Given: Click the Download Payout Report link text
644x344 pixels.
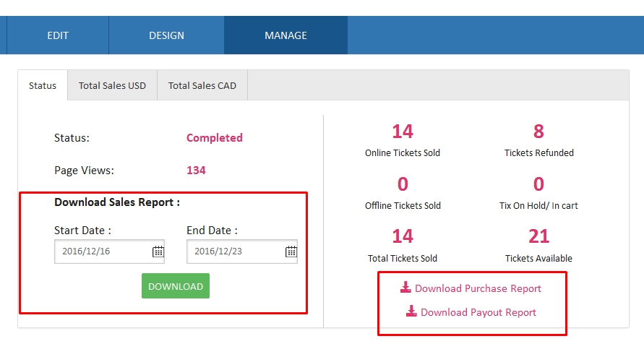Looking at the screenshot, I should coord(478,312).
